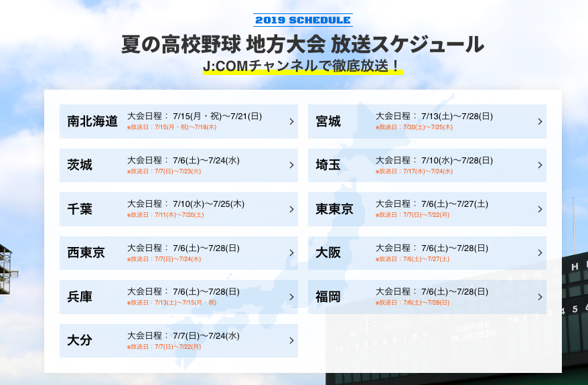Select the 福岡 region name
The width and height of the screenshot is (588, 385).
[x=328, y=297]
